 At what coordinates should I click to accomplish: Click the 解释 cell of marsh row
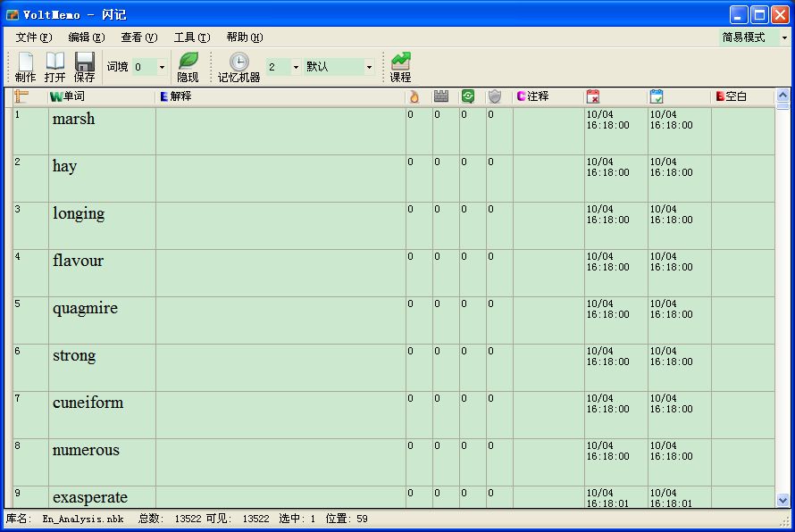280,131
